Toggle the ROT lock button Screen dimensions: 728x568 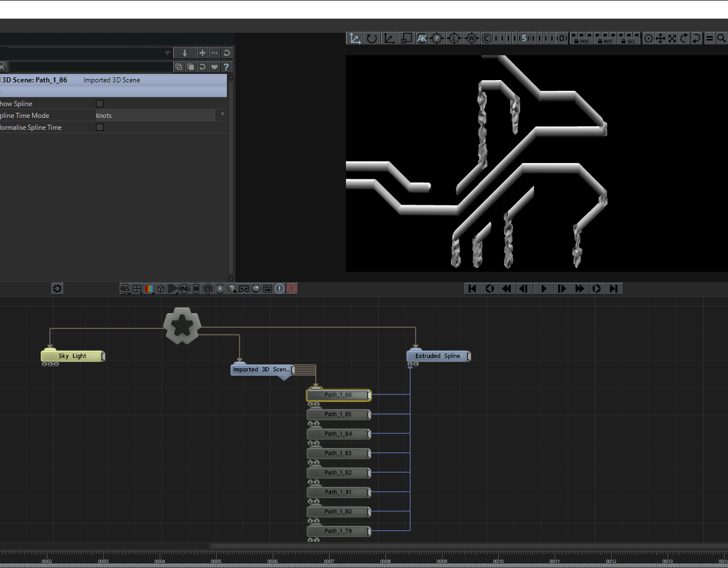point(605,38)
